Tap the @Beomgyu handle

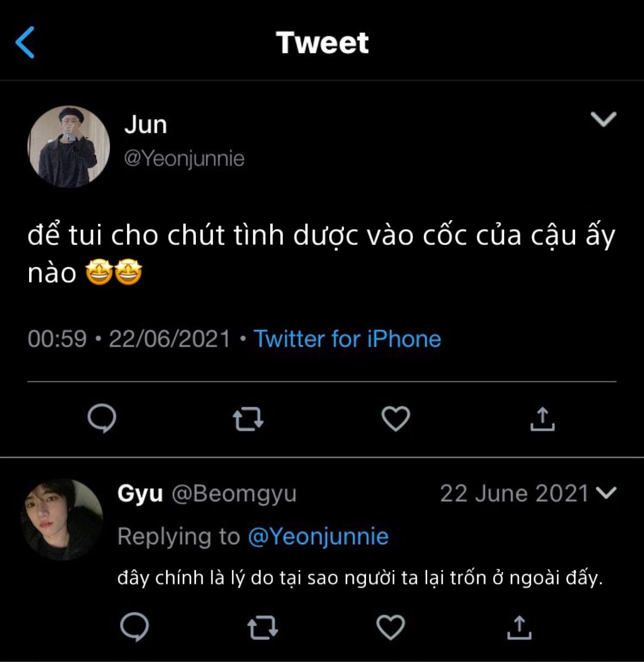pos(234,494)
